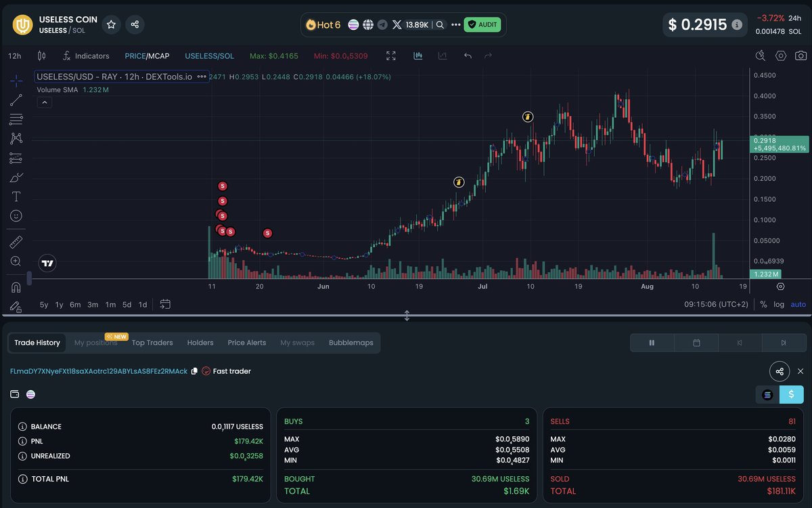This screenshot has width=812, height=508.
Task: Select the crosshair cursor tool
Action: pyautogui.click(x=16, y=81)
